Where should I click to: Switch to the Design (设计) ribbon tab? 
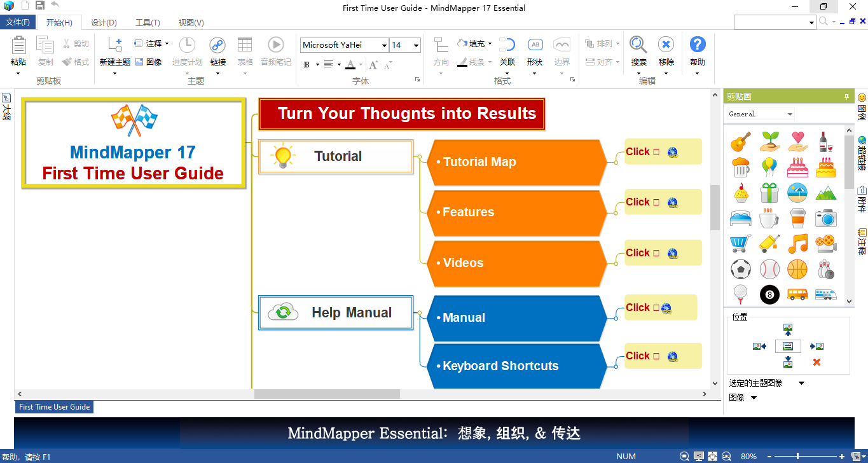(104, 22)
